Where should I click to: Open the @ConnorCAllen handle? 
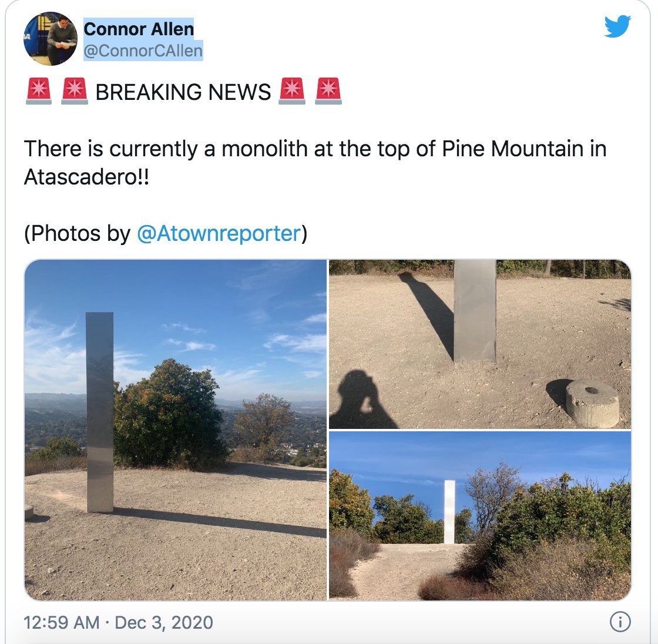pos(143,51)
